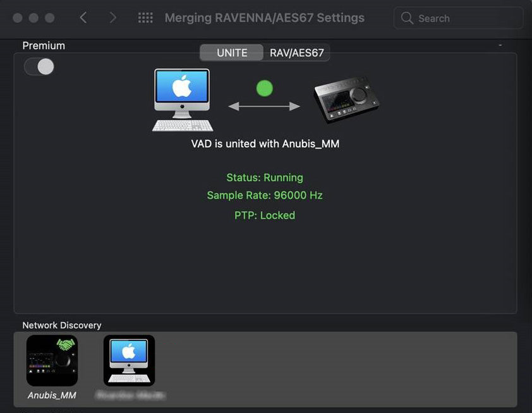Select the Mac computer icon in Network Discovery

tap(129, 361)
